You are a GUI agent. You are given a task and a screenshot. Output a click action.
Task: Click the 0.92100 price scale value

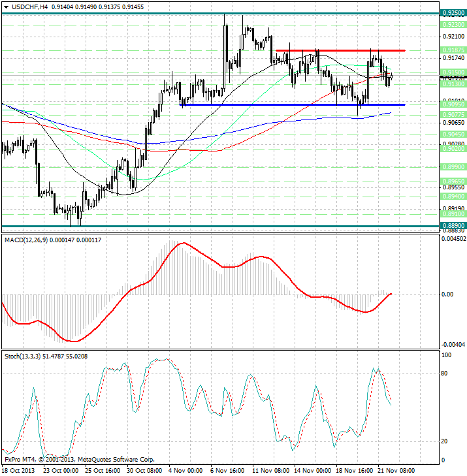(454, 37)
